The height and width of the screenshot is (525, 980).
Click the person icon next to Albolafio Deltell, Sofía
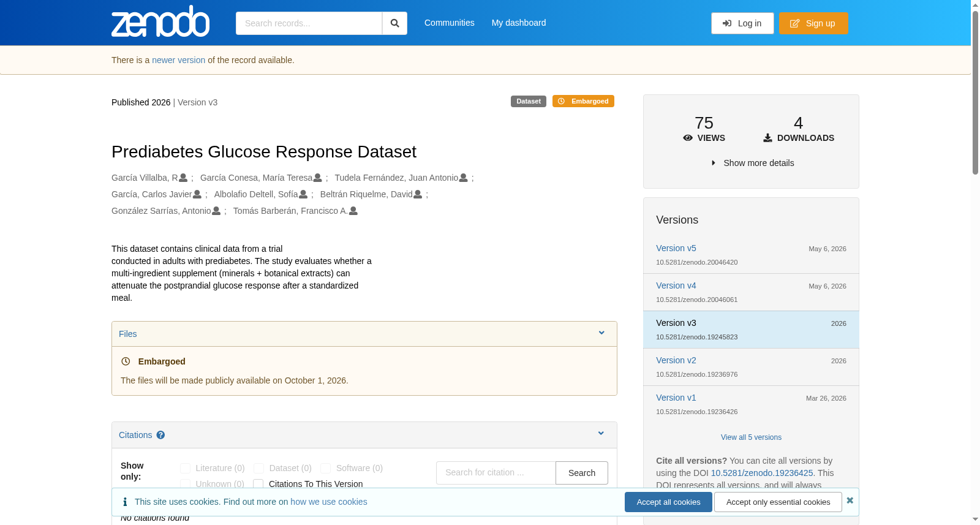click(x=303, y=194)
